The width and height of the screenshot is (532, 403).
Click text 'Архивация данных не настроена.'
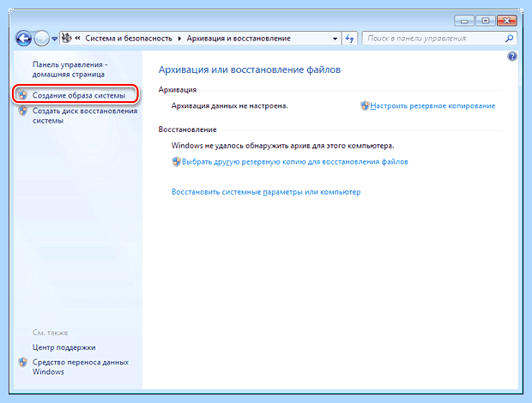[230, 105]
